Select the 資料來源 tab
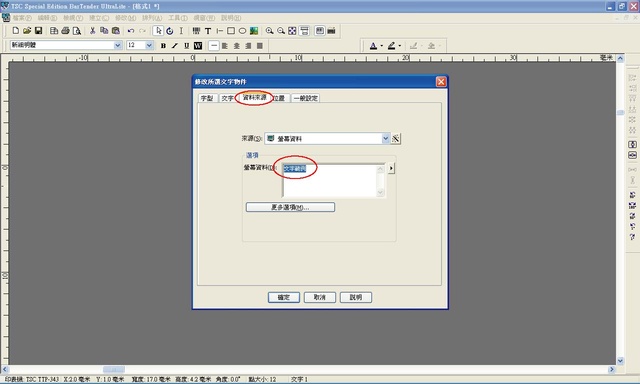The image size is (640, 384). coord(254,98)
